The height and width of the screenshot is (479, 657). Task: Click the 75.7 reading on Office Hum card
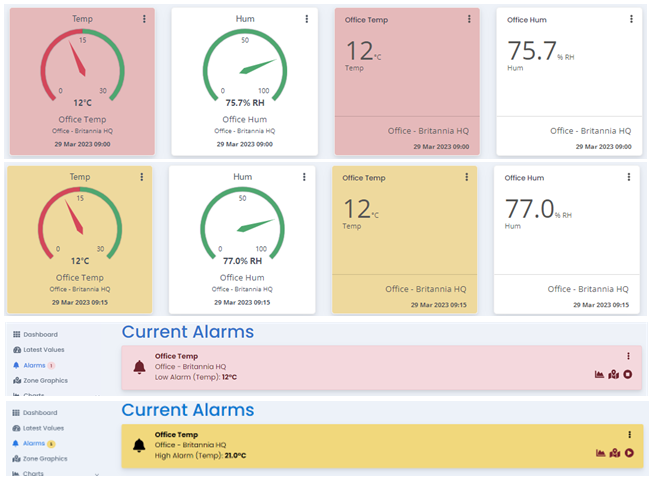click(x=530, y=52)
